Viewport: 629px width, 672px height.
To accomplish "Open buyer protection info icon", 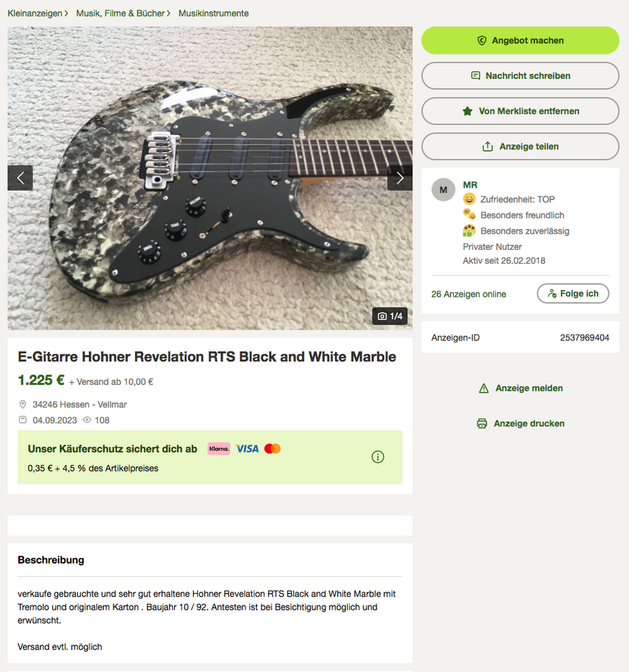I will tap(378, 457).
